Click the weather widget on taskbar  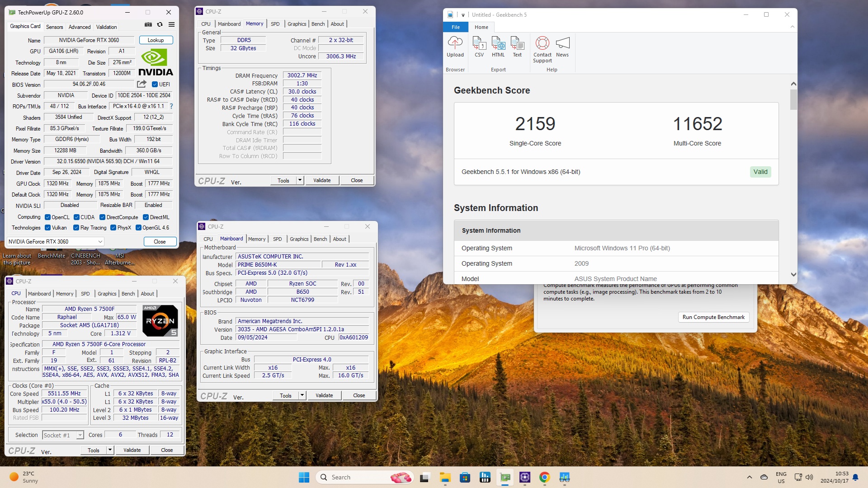25,477
